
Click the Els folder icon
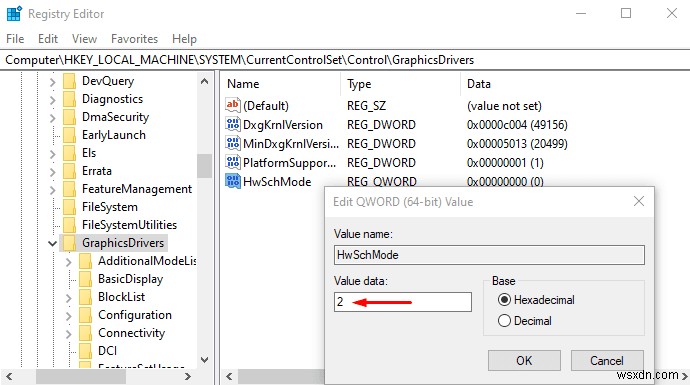pyautogui.click(x=70, y=153)
